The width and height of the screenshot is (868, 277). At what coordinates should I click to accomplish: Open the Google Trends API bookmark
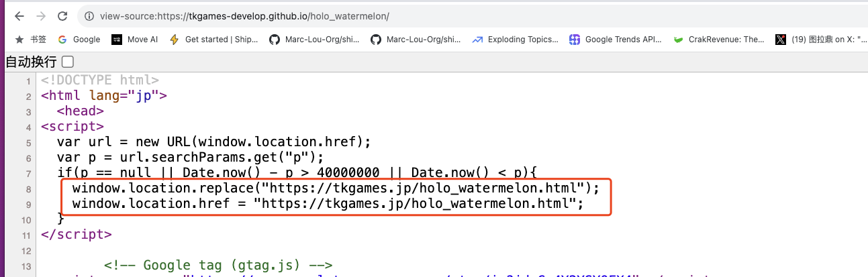[x=616, y=40]
